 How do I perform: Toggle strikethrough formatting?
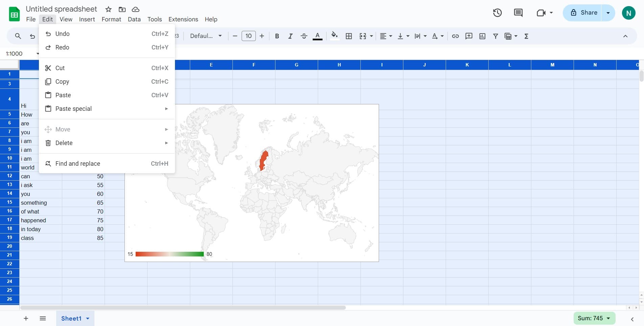pyautogui.click(x=304, y=36)
